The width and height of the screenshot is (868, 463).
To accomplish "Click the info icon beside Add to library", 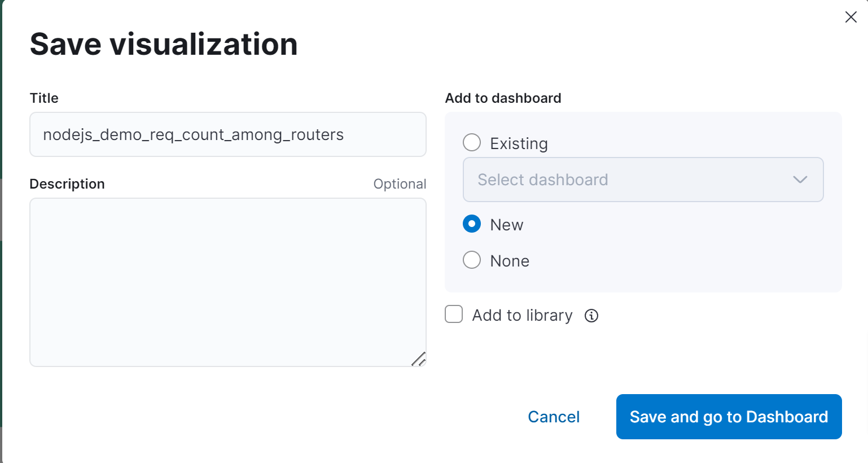I will click(591, 316).
